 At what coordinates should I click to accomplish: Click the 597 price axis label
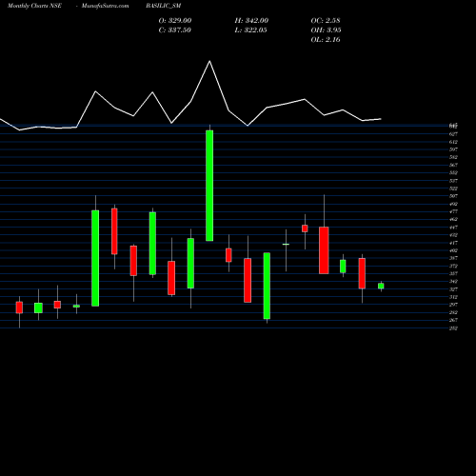[453, 149]
